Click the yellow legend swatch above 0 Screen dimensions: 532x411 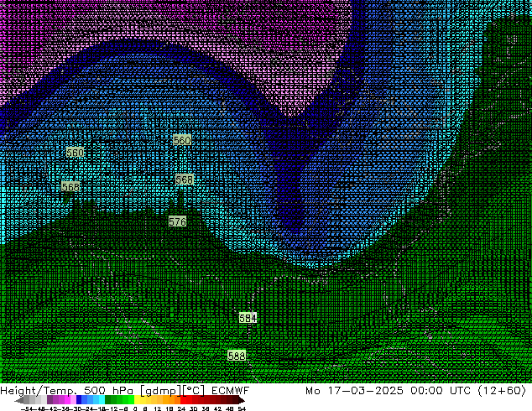(x=137, y=399)
